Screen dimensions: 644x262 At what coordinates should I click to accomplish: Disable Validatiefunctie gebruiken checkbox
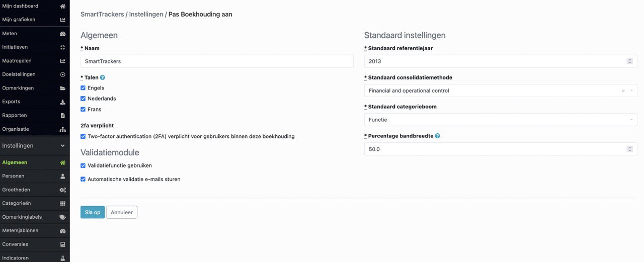point(83,165)
